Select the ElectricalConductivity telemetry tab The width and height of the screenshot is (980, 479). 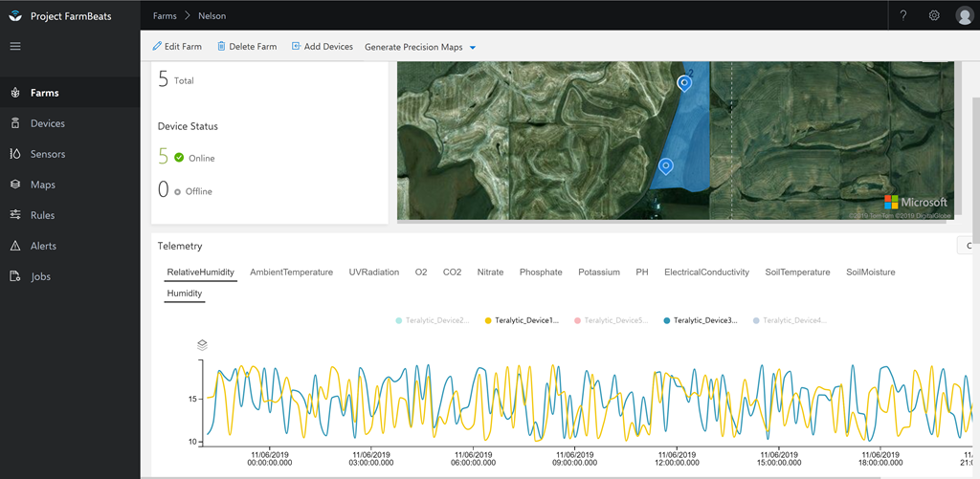(x=707, y=272)
